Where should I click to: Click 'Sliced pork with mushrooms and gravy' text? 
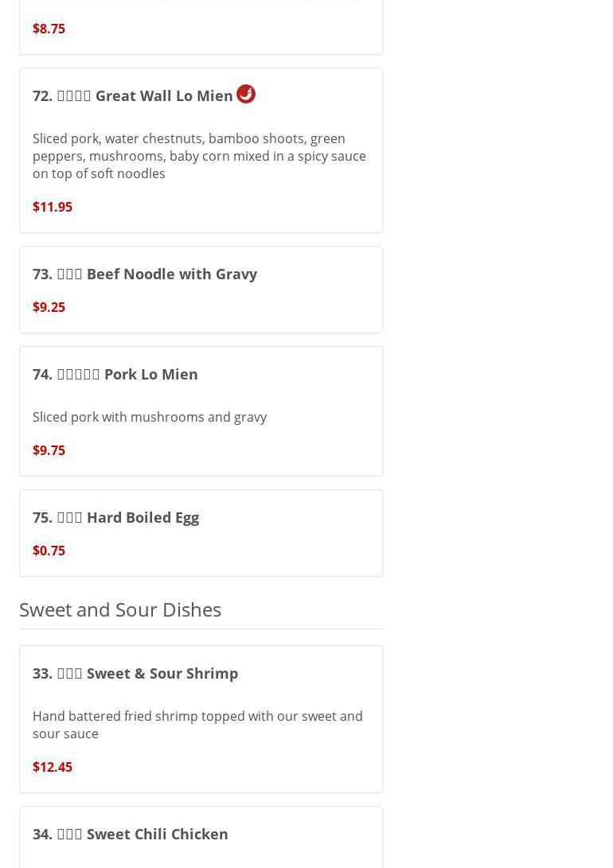click(150, 417)
